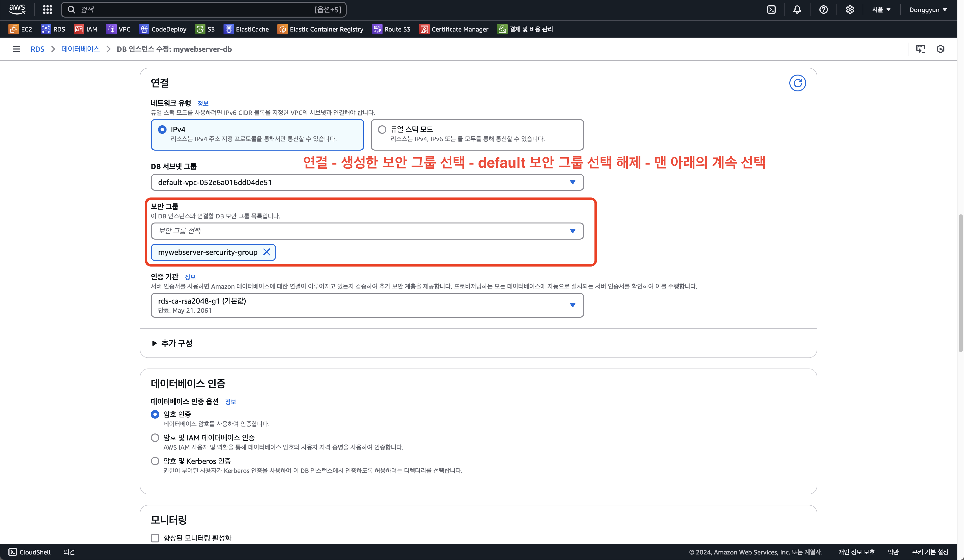Screen dimensions: 964x560
Task: Open 정보 link beside 네트워크 유형
Action: tap(203, 103)
